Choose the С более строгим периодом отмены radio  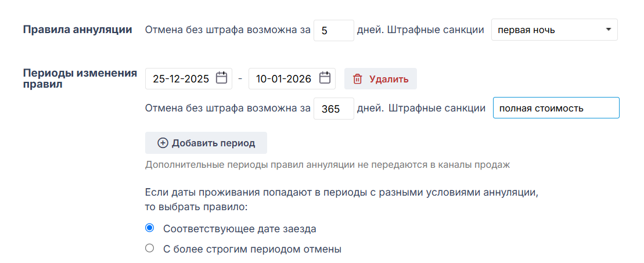point(150,248)
